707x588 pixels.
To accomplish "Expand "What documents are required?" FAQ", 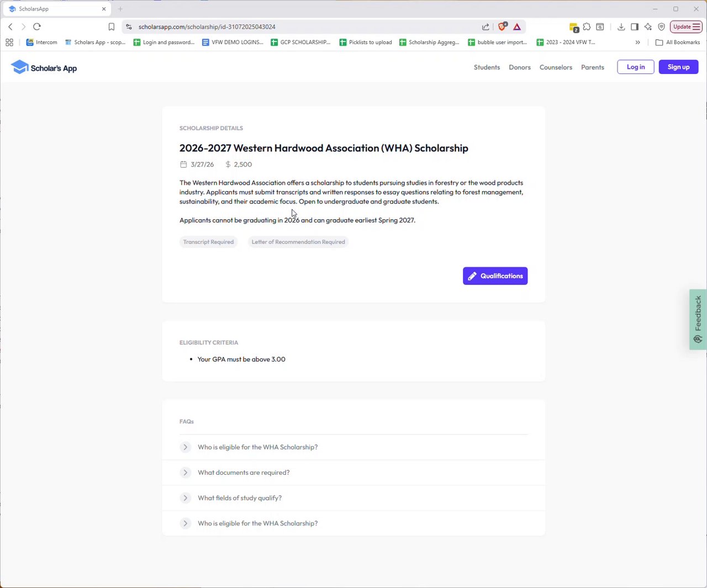I will pyautogui.click(x=353, y=473).
